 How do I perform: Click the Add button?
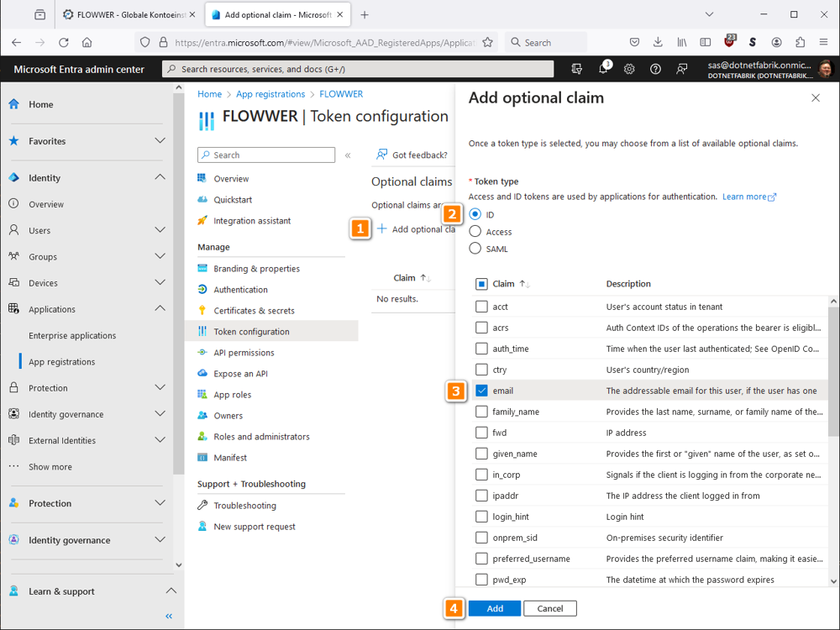pos(495,607)
